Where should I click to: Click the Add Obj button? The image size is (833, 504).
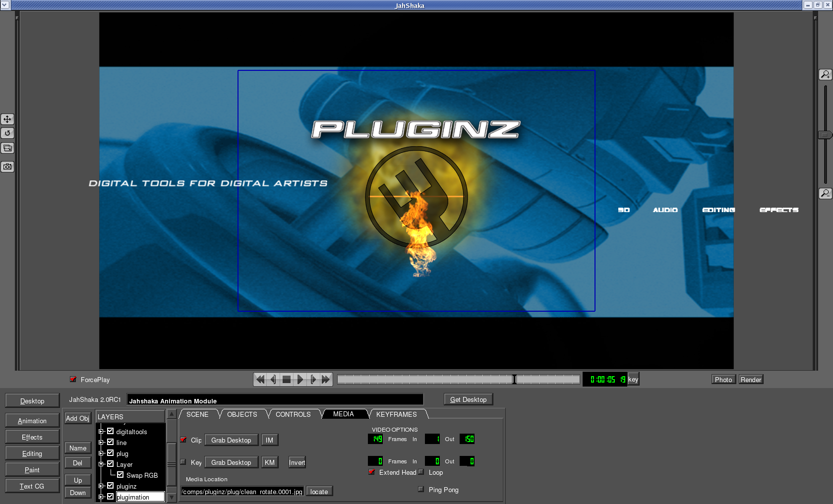[x=78, y=418]
